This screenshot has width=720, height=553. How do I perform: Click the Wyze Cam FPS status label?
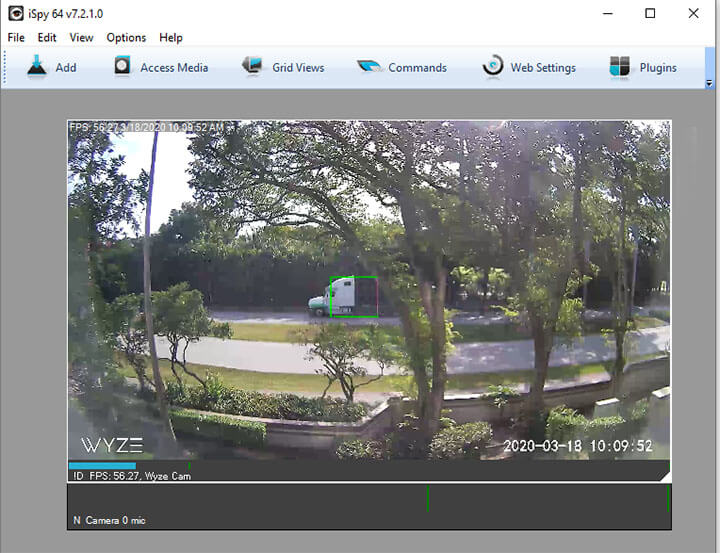point(132,476)
